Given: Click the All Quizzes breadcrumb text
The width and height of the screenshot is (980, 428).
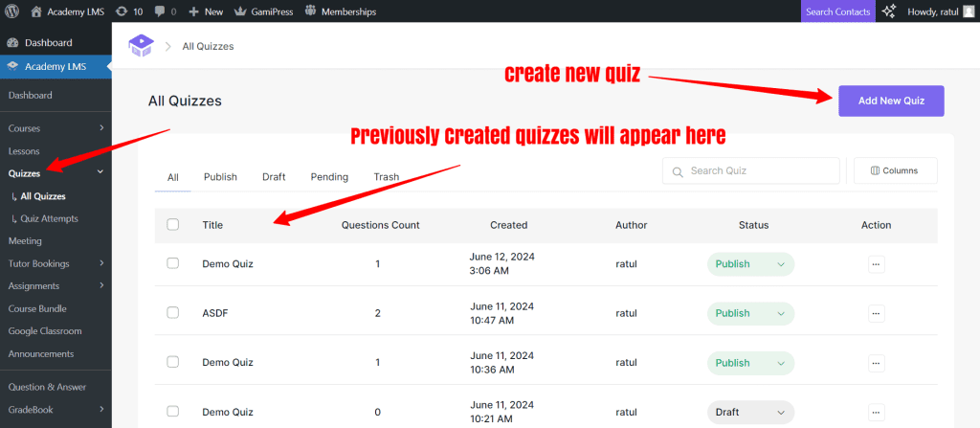Looking at the screenshot, I should point(208,46).
